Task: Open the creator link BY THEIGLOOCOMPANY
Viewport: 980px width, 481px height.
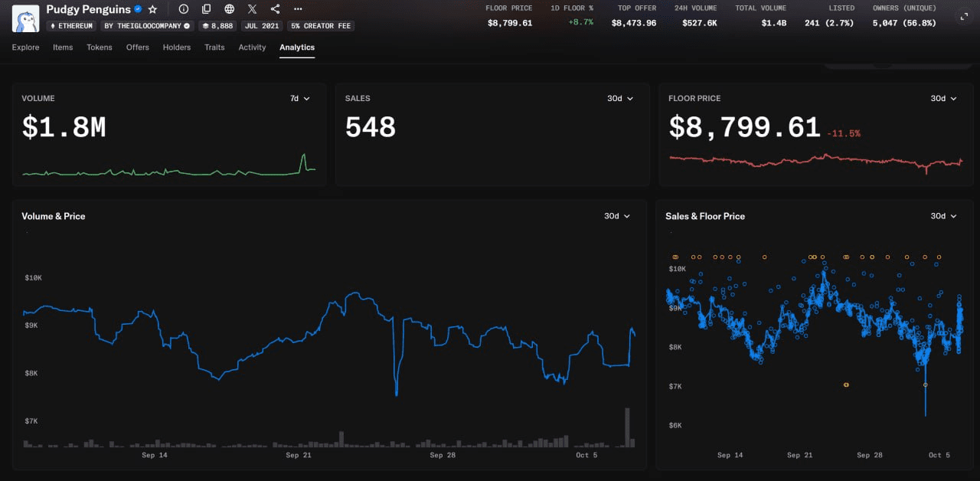Action: [147, 25]
